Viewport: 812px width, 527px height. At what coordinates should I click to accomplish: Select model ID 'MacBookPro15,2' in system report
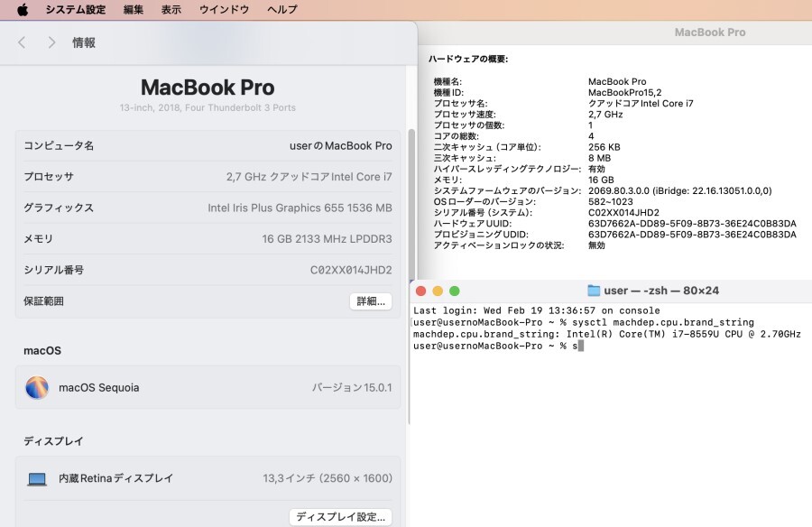pos(624,92)
